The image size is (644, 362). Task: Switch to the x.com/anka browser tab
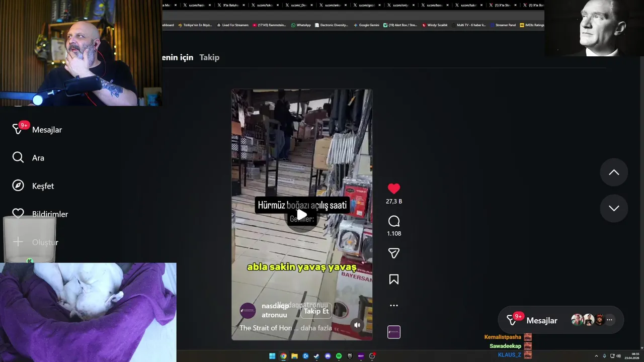pos(332,5)
